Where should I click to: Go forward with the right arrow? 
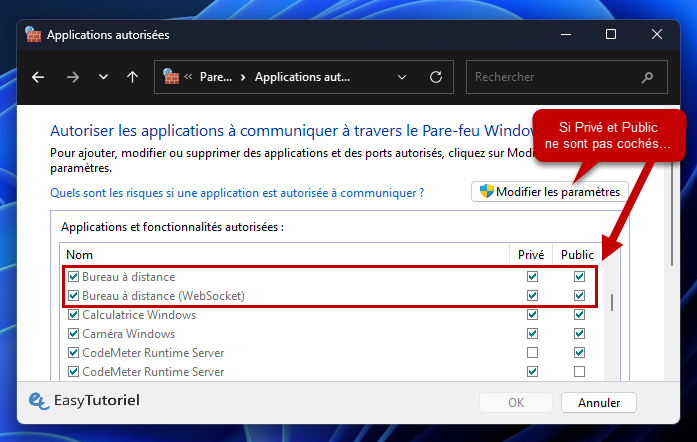[72, 77]
